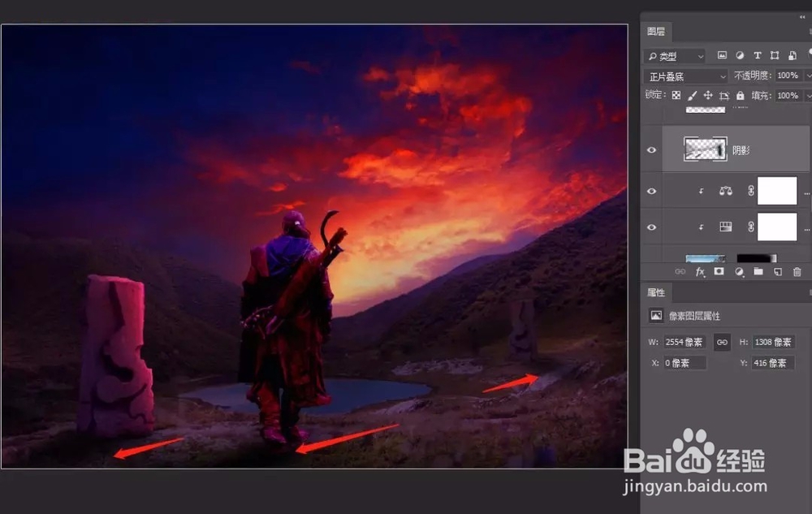
Task: Filter layers by type (T) layer icon
Action: pos(757,55)
